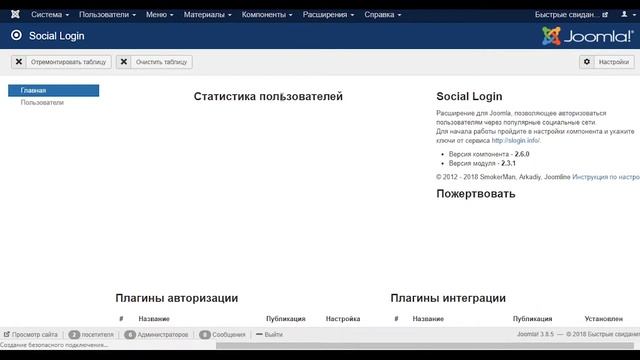Open the Пользователи top menu

pos(107,14)
